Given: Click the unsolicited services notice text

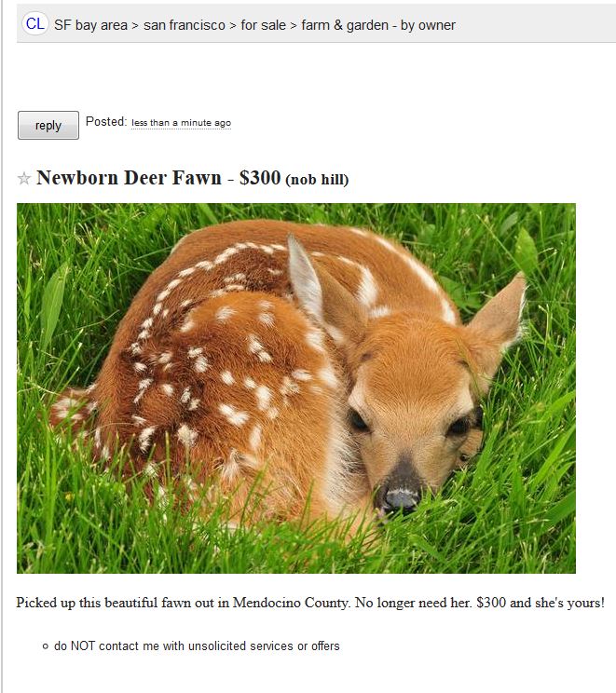Looking at the screenshot, I should (x=197, y=646).
